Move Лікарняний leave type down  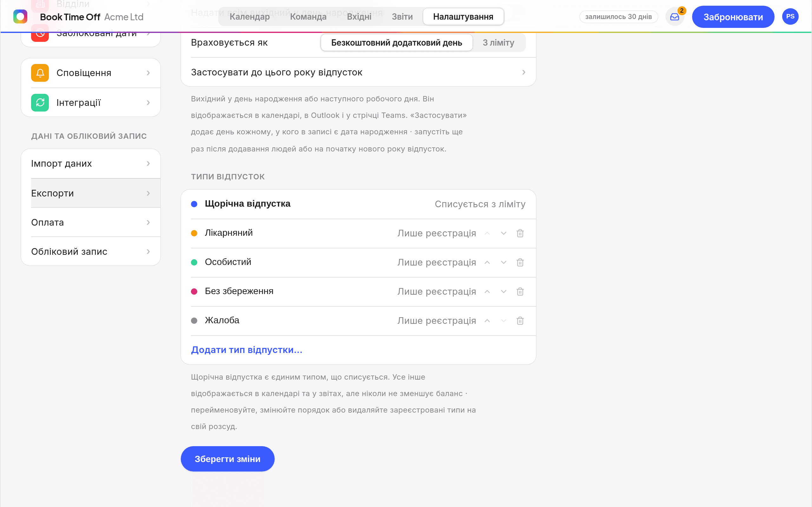pyautogui.click(x=504, y=233)
